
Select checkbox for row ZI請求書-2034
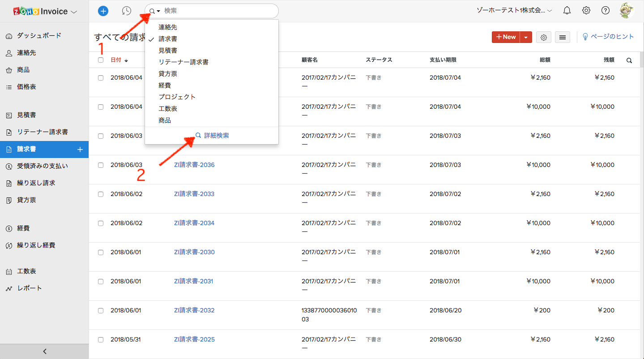[101, 223]
